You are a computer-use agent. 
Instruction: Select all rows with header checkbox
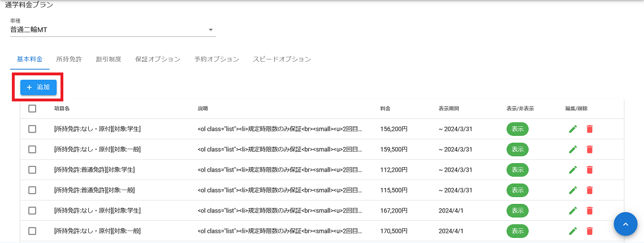click(x=32, y=108)
